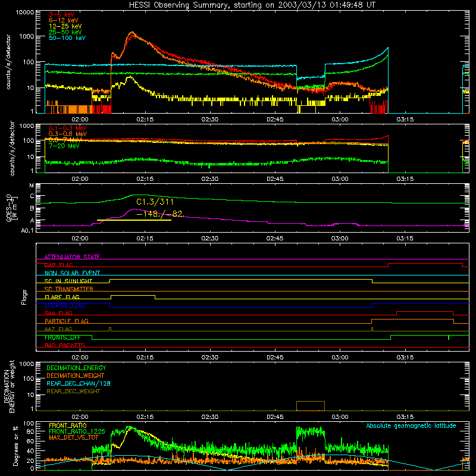Screen dimensions: 476x476
Task: Click the MAX_DET_VS_TOT legend label
Action: tap(74, 437)
